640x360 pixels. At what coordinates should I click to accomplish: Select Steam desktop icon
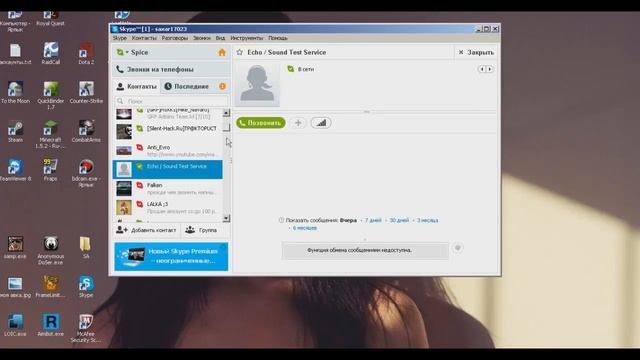(16, 131)
